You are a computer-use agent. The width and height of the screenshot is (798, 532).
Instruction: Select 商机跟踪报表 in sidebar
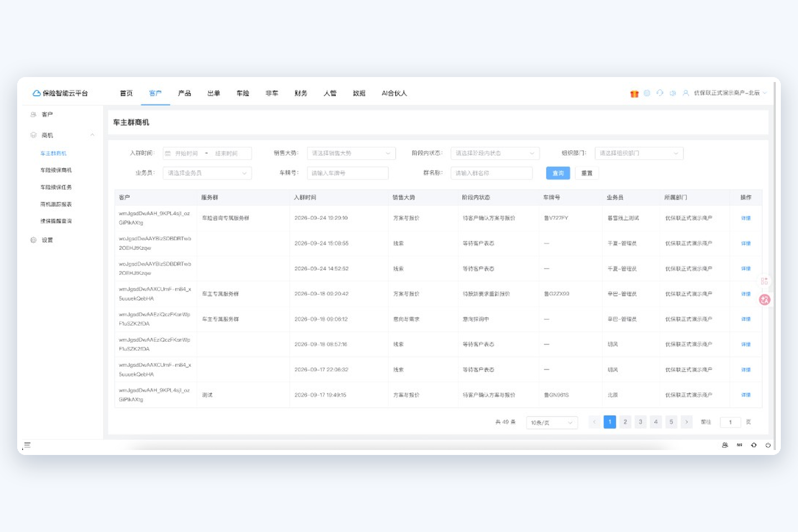coord(56,204)
